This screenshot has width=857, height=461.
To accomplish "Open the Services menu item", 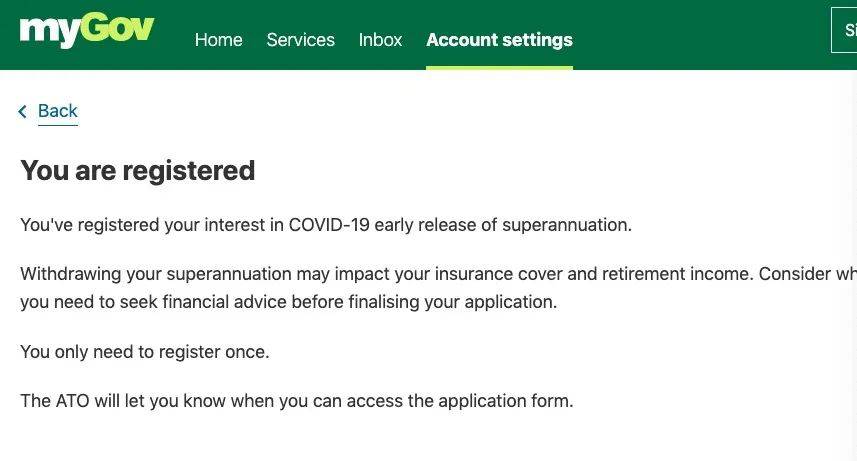I will pyautogui.click(x=301, y=40).
